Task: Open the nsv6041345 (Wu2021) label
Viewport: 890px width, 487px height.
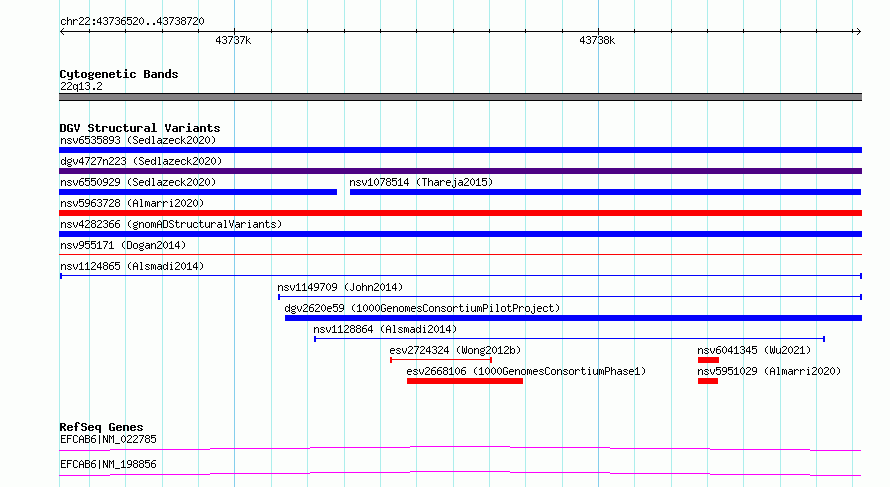Action: click(x=754, y=350)
